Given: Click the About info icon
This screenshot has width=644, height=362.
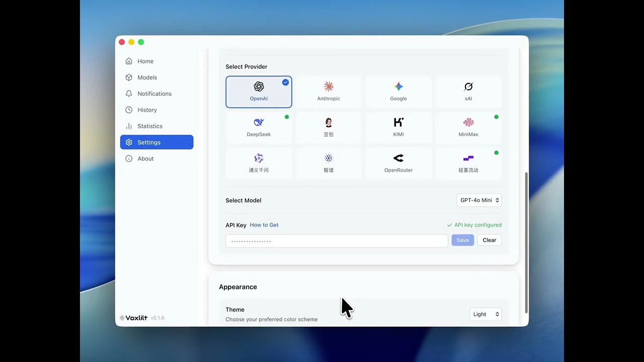Looking at the screenshot, I should [x=129, y=158].
